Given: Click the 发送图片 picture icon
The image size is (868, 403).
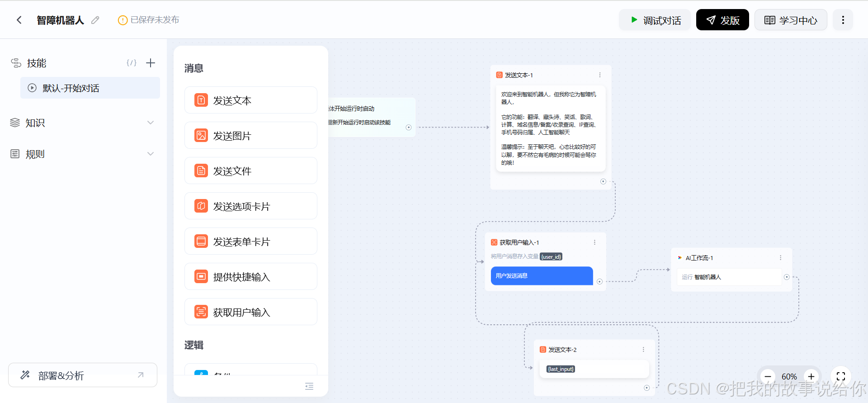Looking at the screenshot, I should click(201, 135).
